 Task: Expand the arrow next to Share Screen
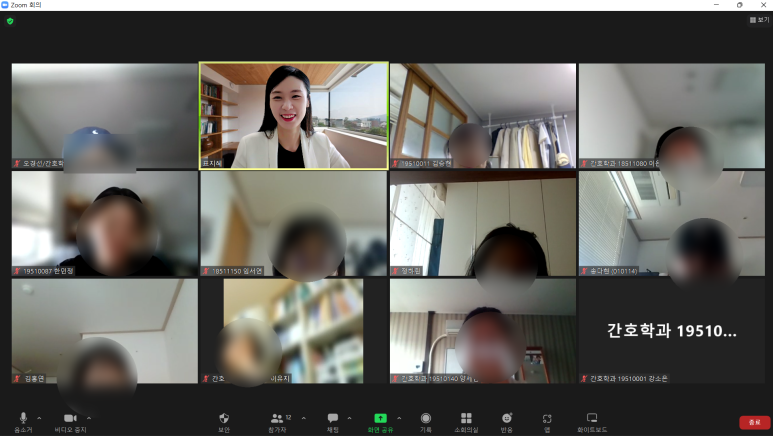pos(399,417)
